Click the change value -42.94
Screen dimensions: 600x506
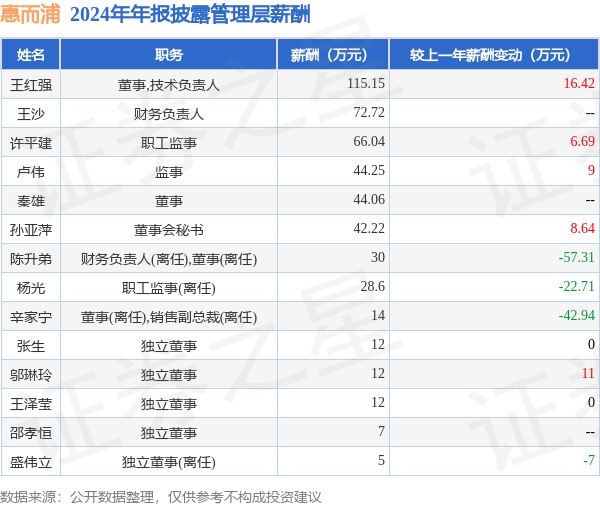[576, 315]
